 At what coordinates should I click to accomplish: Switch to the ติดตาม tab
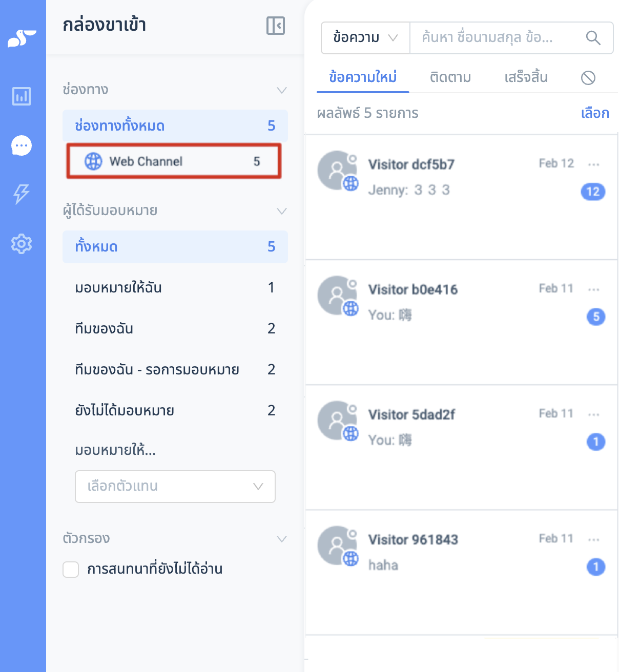tap(450, 77)
